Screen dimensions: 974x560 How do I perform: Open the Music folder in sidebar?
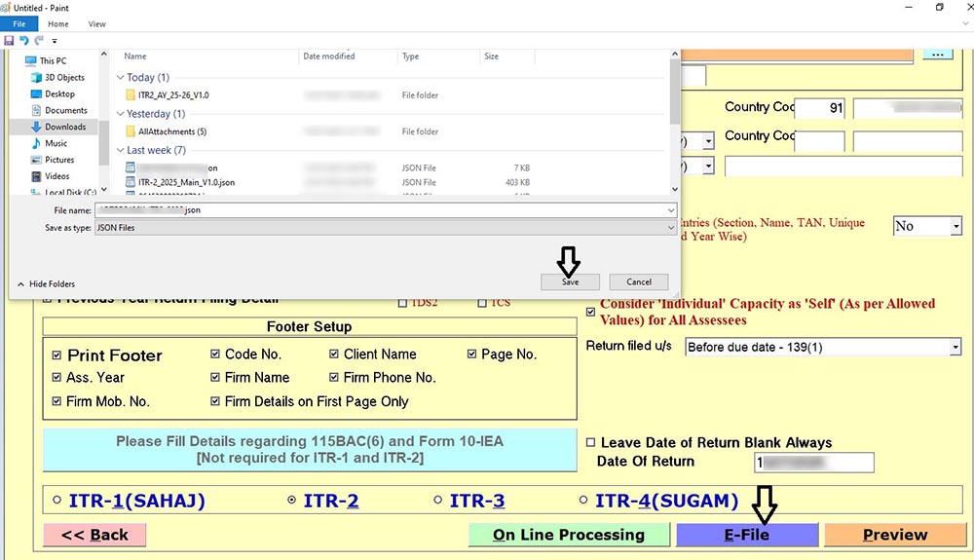coord(56,143)
